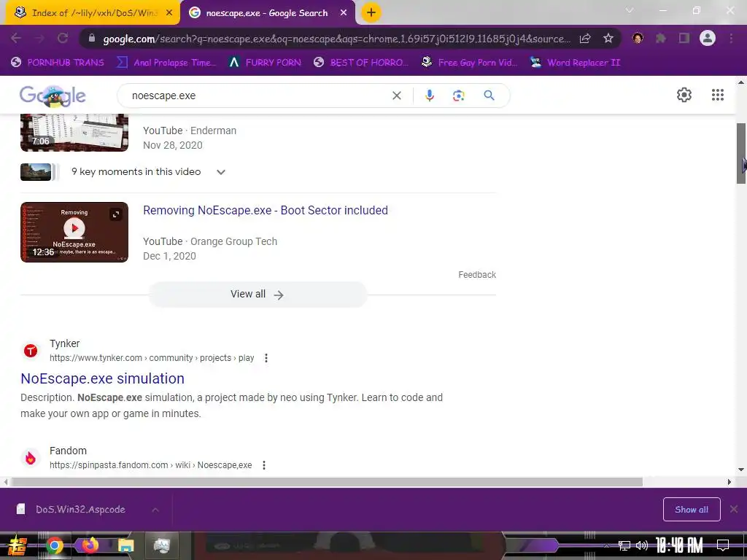Send Feedback on video results
The height and width of the screenshot is (560, 747).
tap(477, 275)
